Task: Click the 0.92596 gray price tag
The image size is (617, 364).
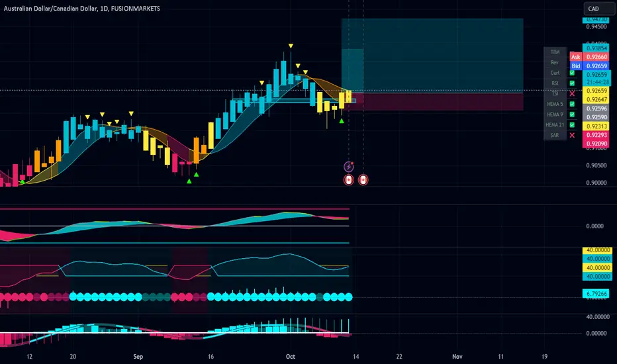Action: (596, 109)
